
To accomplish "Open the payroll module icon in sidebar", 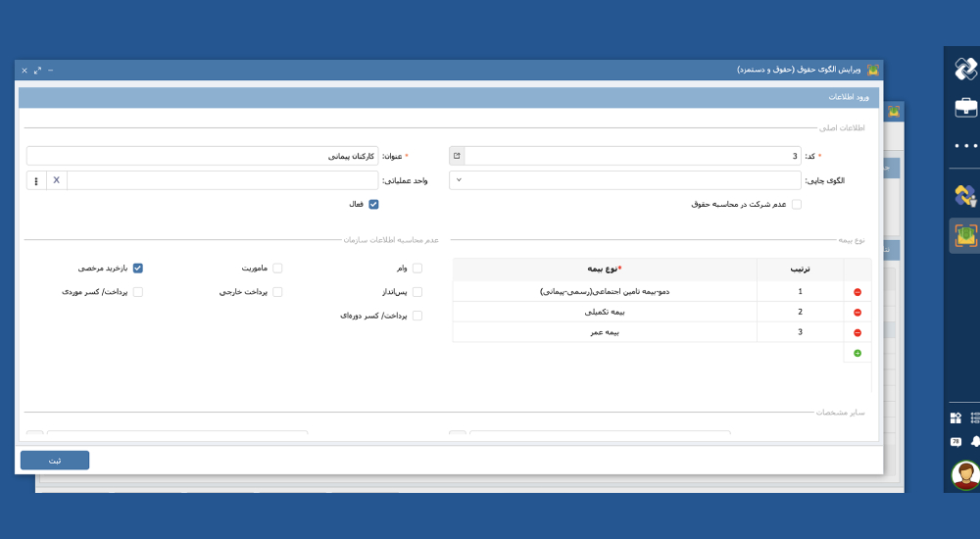I will (965, 236).
